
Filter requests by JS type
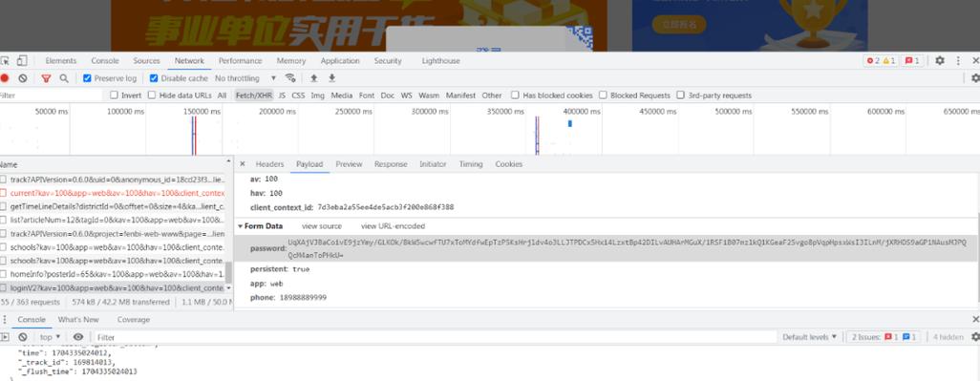[282, 95]
